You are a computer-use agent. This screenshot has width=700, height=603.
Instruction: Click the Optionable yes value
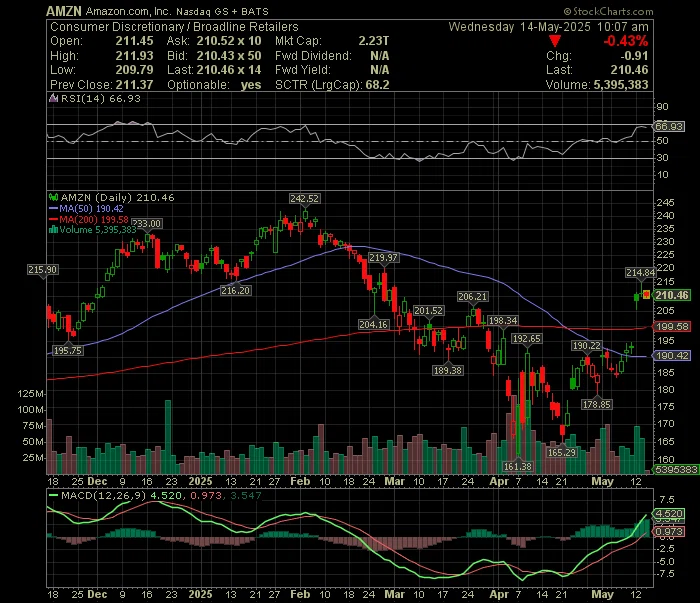coord(251,85)
